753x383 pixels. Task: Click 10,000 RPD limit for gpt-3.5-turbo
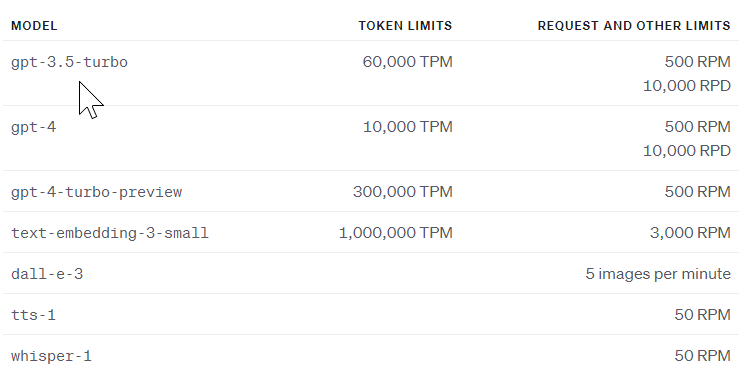(x=687, y=86)
